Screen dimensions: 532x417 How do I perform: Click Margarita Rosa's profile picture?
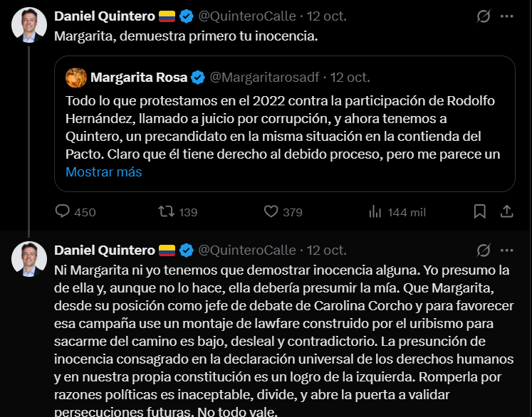click(76, 77)
